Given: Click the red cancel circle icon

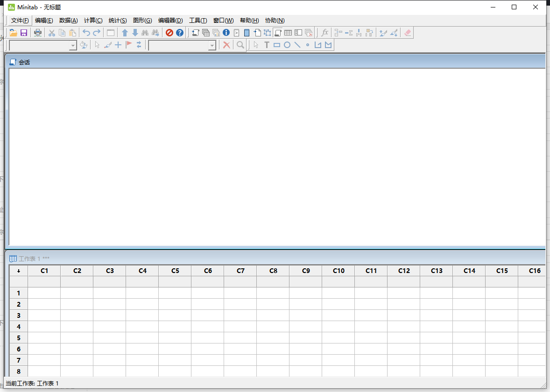Looking at the screenshot, I should (x=169, y=33).
